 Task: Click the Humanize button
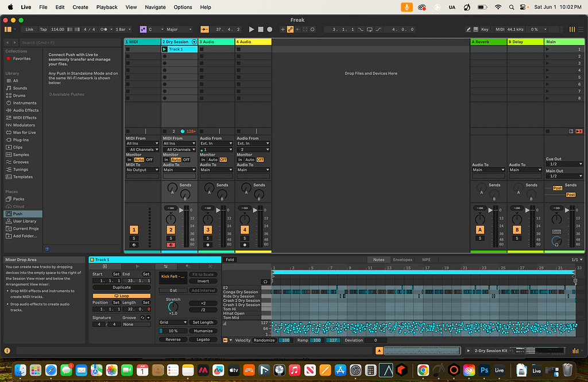203,331
